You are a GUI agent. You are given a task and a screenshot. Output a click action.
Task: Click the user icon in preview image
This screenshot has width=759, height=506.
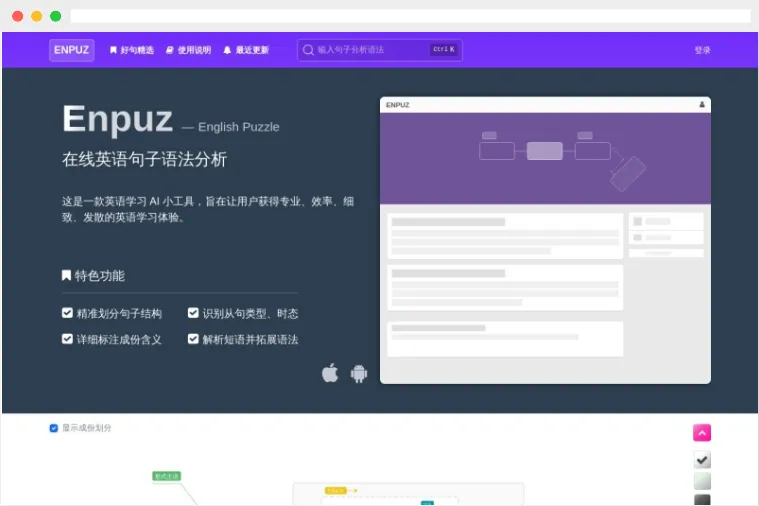(x=702, y=105)
